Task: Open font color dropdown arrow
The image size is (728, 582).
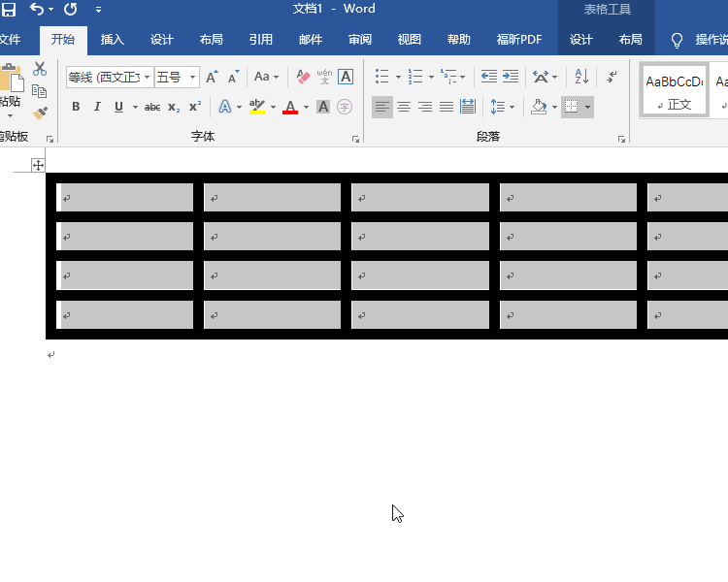Action: click(306, 108)
